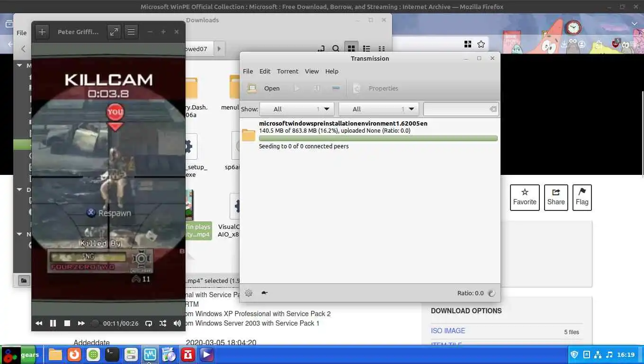This screenshot has width=644, height=364.
Task: Click the Flag button on the archive page
Action: (x=582, y=197)
